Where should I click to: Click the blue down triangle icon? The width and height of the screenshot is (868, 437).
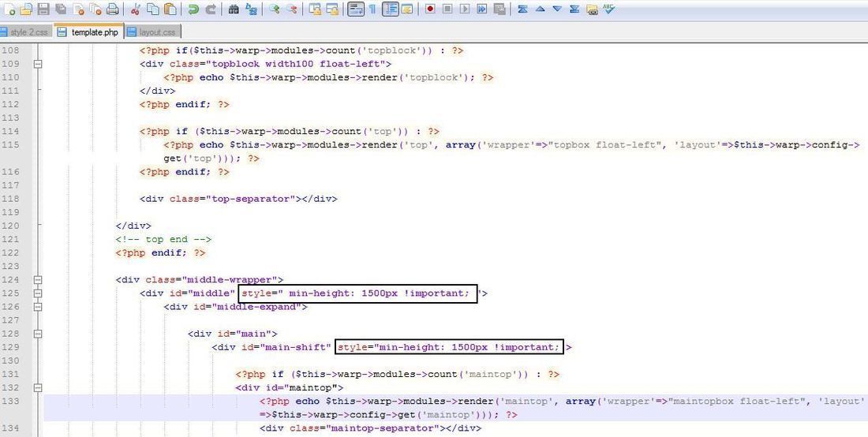557,9
